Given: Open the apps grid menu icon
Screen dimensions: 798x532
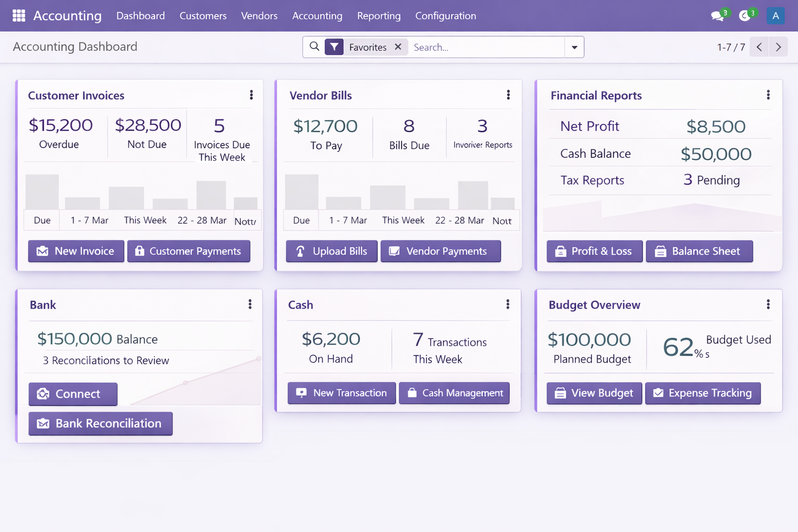Looking at the screenshot, I should pyautogui.click(x=19, y=16).
